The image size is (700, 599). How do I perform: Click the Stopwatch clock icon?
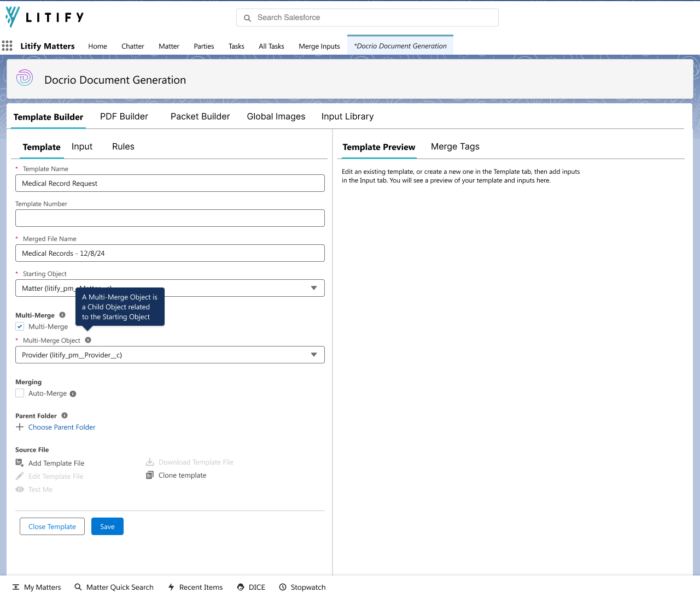[283, 587]
